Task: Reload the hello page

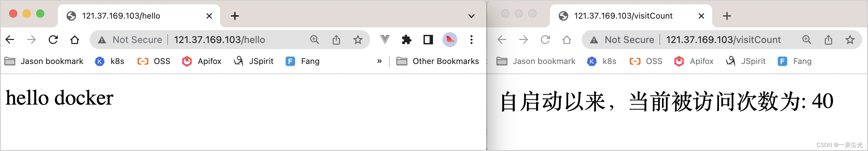Action: (53, 40)
